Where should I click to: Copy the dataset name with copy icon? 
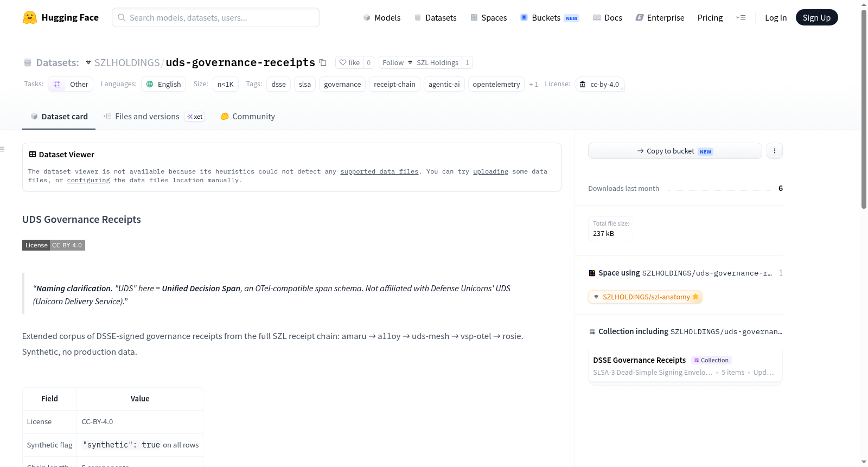pyautogui.click(x=323, y=62)
